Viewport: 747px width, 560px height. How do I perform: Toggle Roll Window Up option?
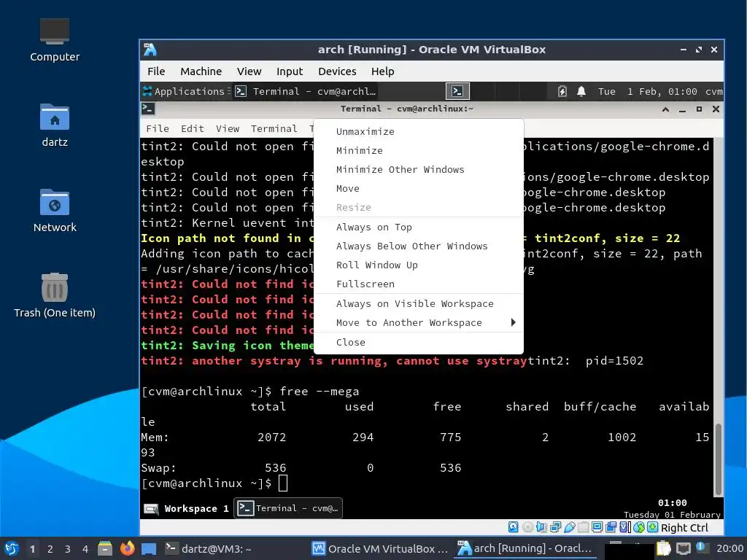pos(419,265)
